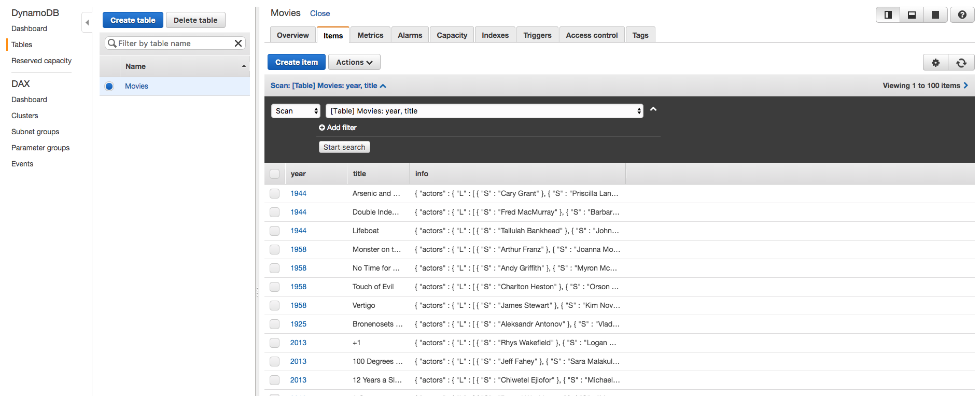Go to Tables in sidebar

click(22, 45)
